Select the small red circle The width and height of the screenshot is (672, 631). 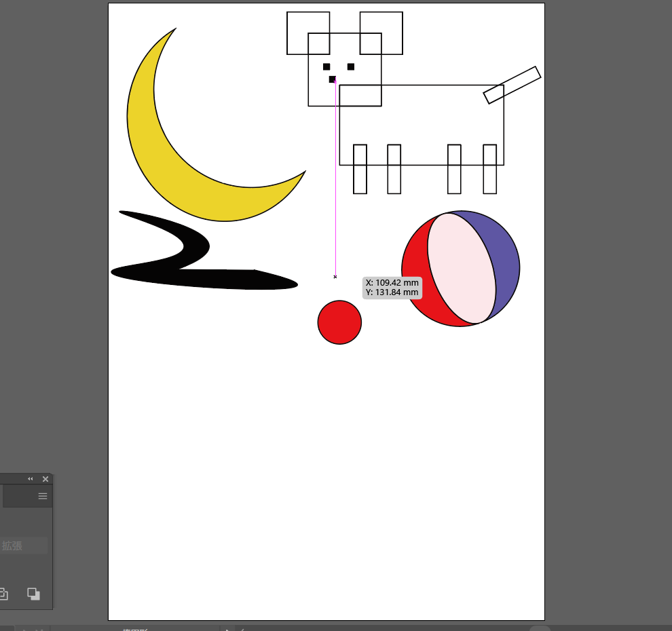339,322
